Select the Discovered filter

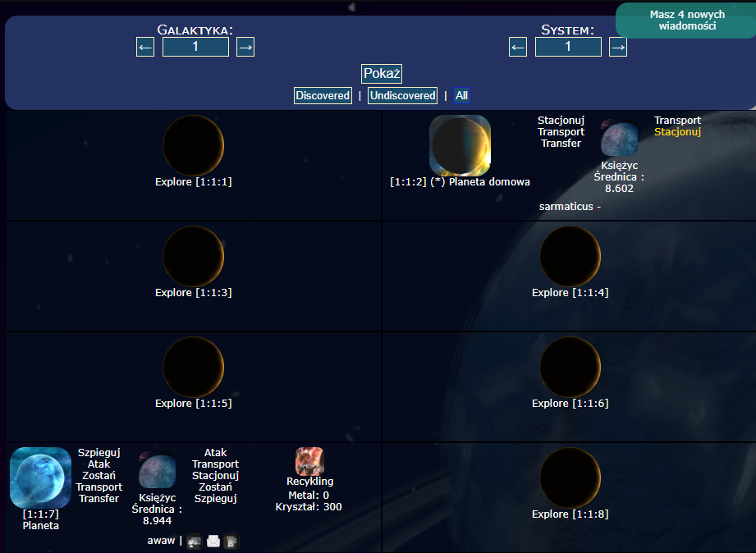[x=323, y=96]
